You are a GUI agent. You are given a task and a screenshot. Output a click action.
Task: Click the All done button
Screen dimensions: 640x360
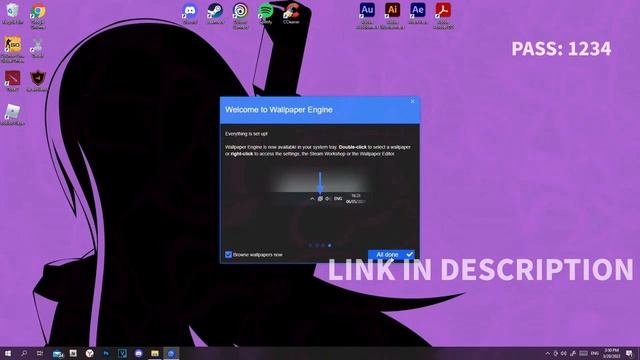[x=391, y=254]
